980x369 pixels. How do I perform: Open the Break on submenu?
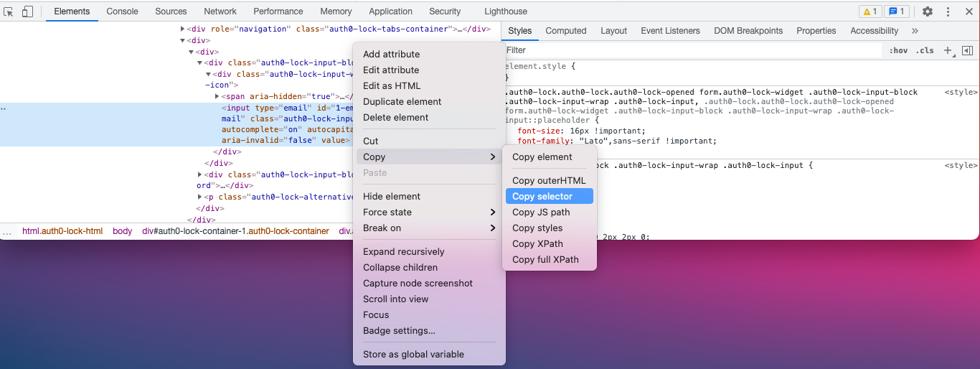[x=429, y=228]
